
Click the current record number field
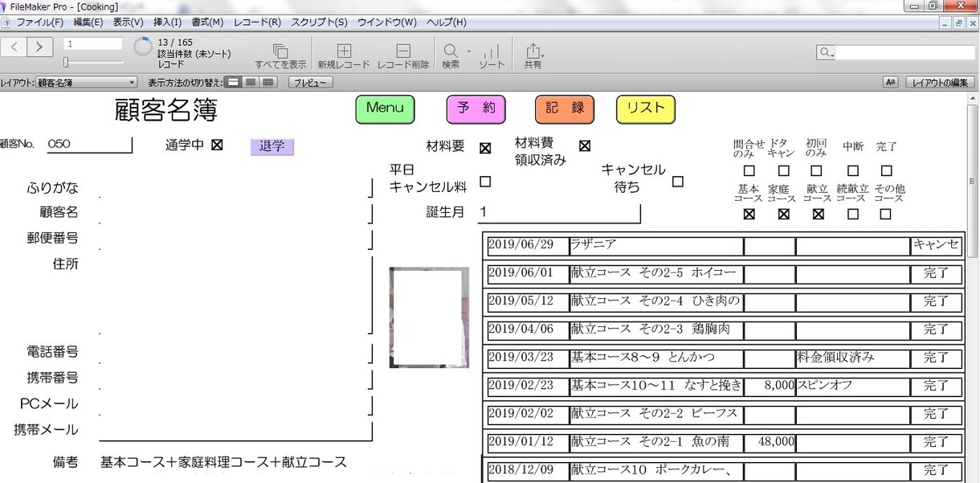pos(93,43)
